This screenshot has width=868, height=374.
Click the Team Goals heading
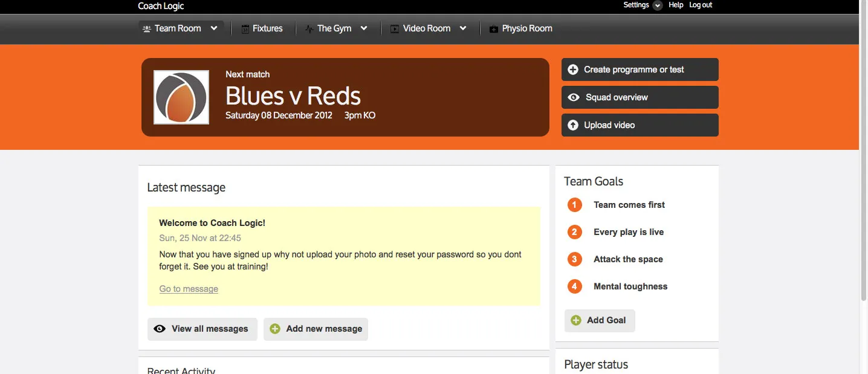(594, 181)
